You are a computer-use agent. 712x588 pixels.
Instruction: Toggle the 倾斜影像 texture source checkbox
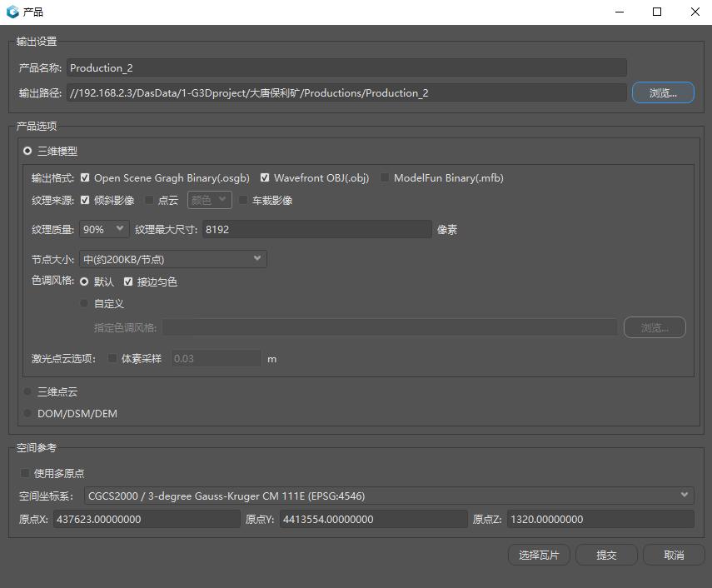(85, 200)
